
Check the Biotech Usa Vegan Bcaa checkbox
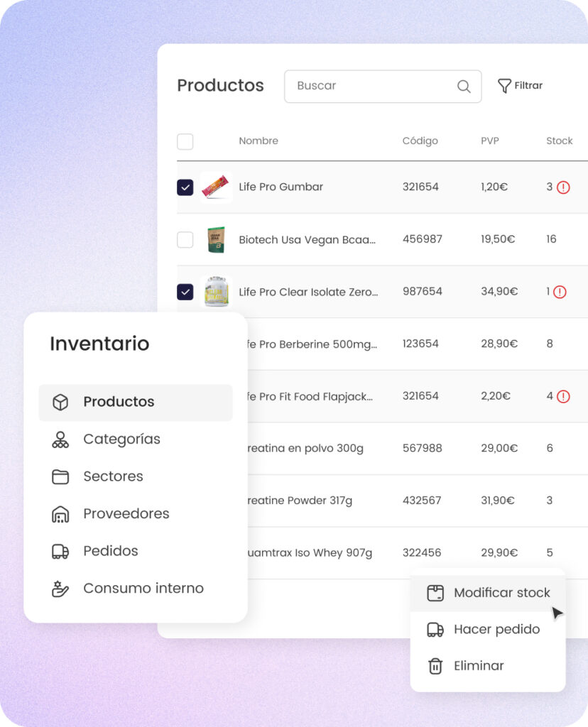coord(185,240)
